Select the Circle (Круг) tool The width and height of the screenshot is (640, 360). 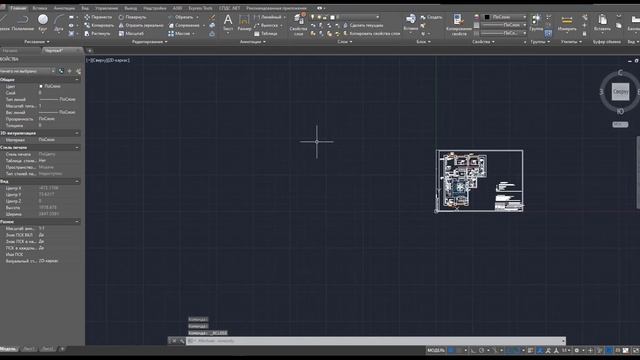click(43, 23)
